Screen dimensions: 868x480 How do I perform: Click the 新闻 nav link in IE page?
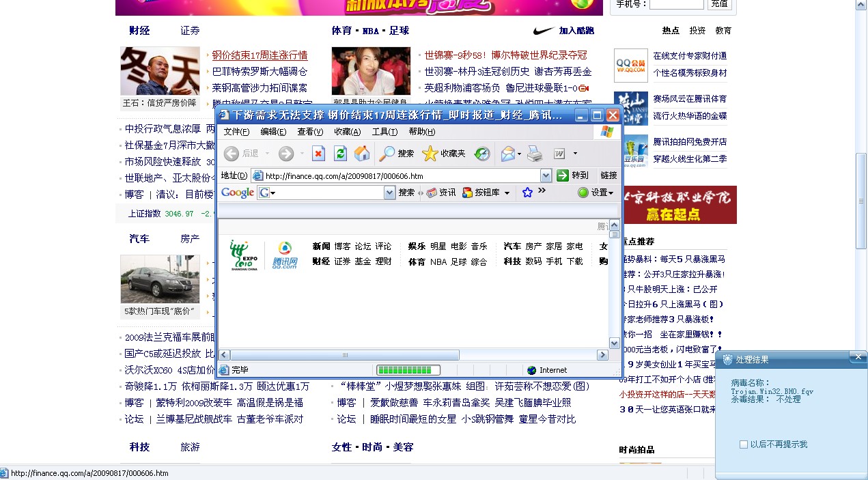coord(321,246)
